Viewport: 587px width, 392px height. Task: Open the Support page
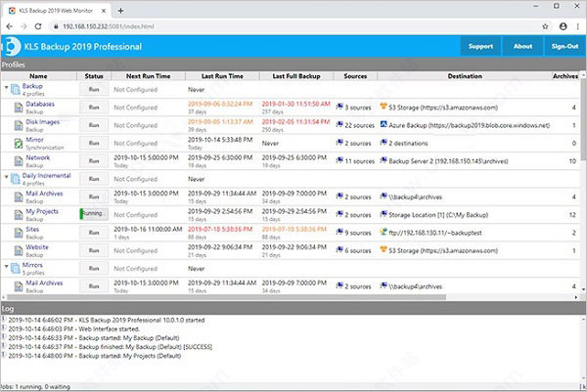pos(480,46)
